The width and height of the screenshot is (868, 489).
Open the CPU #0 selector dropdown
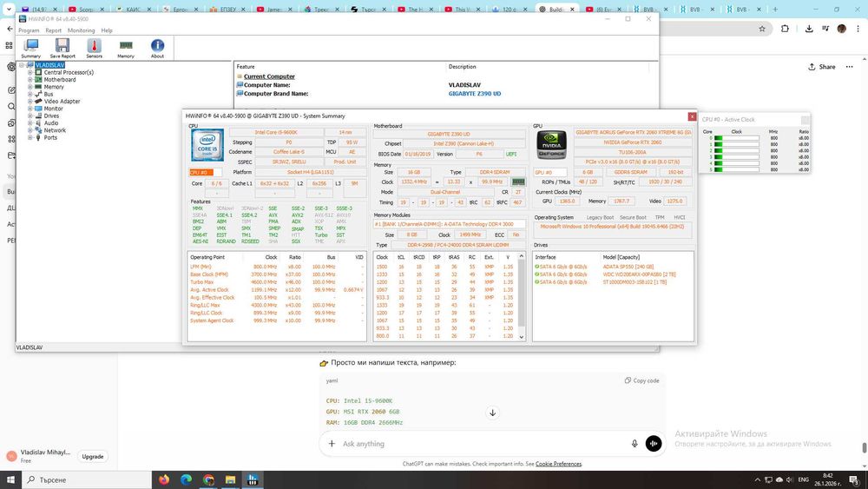[x=206, y=172]
